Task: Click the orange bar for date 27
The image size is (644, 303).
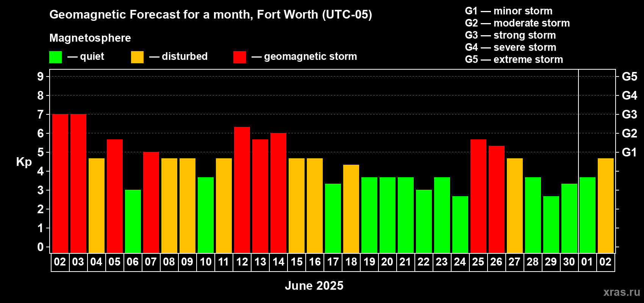Action: pyautogui.click(x=515, y=206)
